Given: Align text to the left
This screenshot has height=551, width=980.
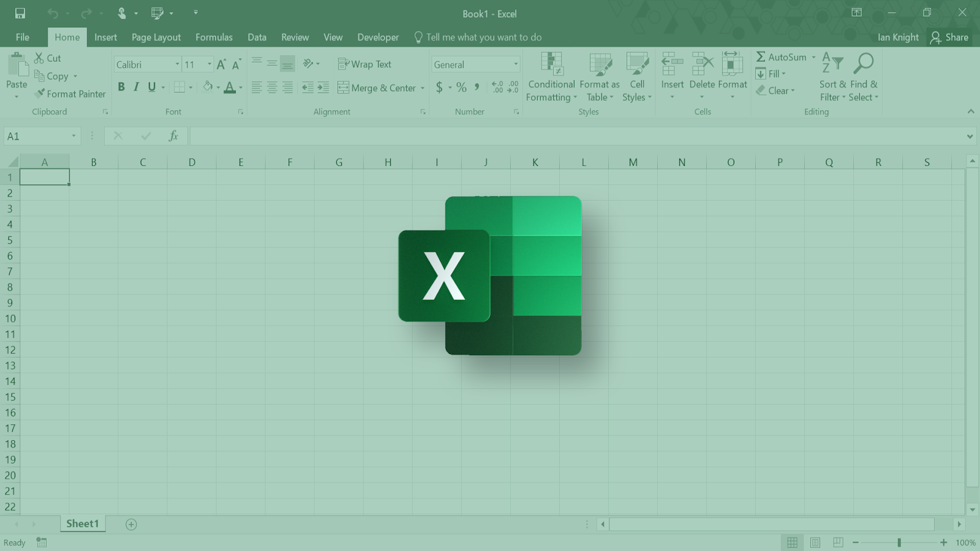Looking at the screenshot, I should (x=257, y=88).
